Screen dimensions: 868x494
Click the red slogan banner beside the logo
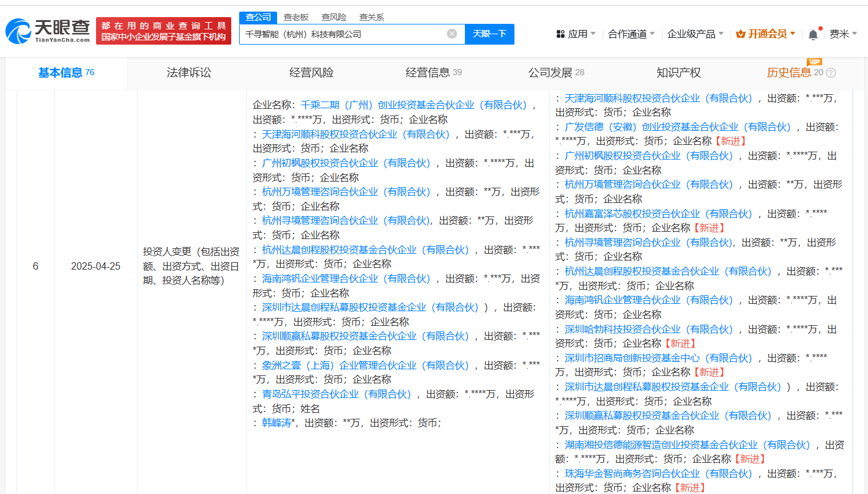tap(163, 31)
